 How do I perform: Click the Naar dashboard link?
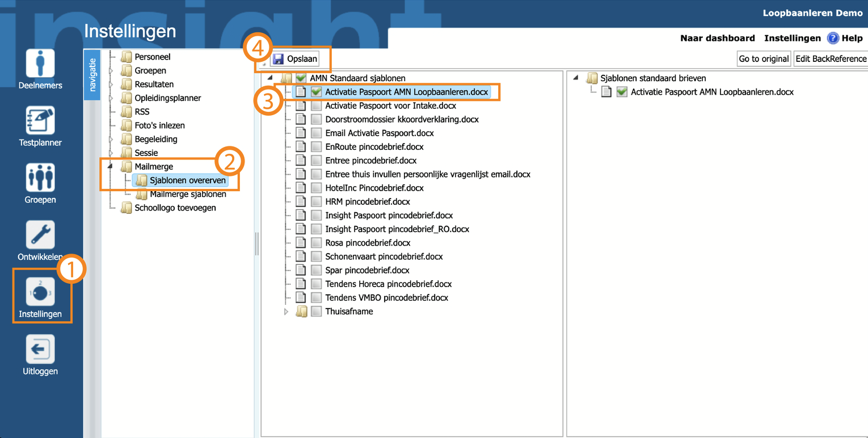(x=717, y=38)
